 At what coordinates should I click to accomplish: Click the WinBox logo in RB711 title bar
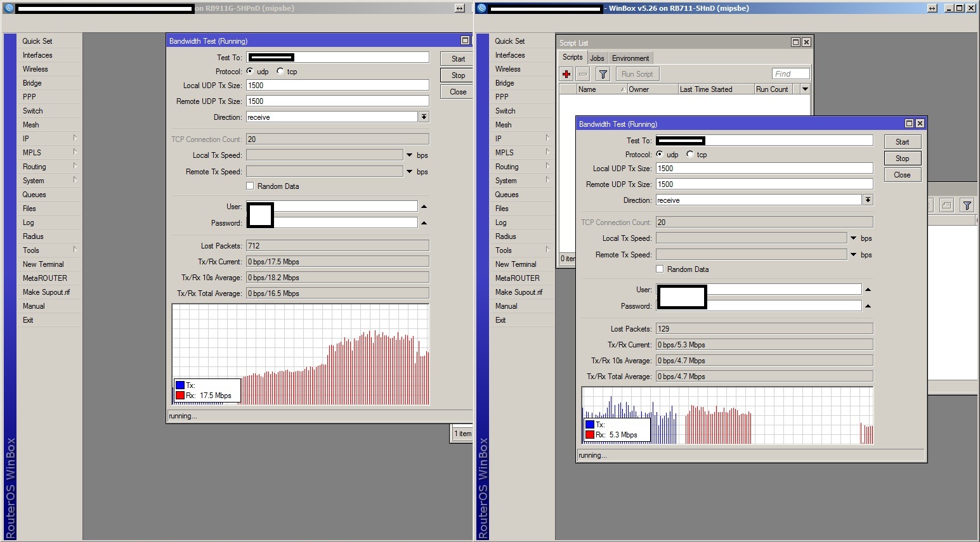(x=482, y=8)
